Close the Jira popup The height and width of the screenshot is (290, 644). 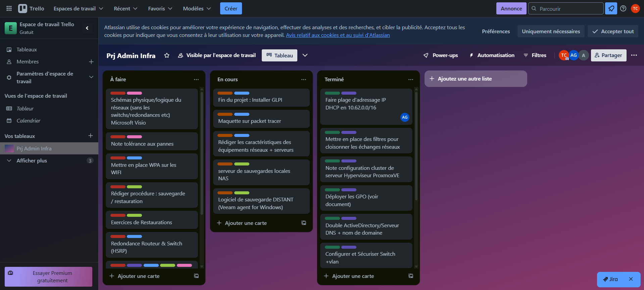(631, 279)
